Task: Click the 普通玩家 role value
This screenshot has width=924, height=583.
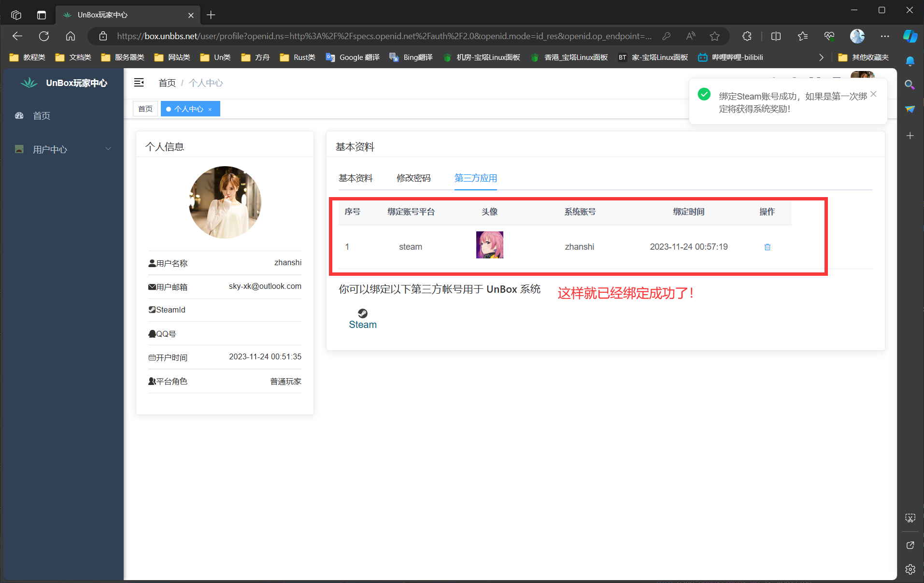Action: click(286, 382)
